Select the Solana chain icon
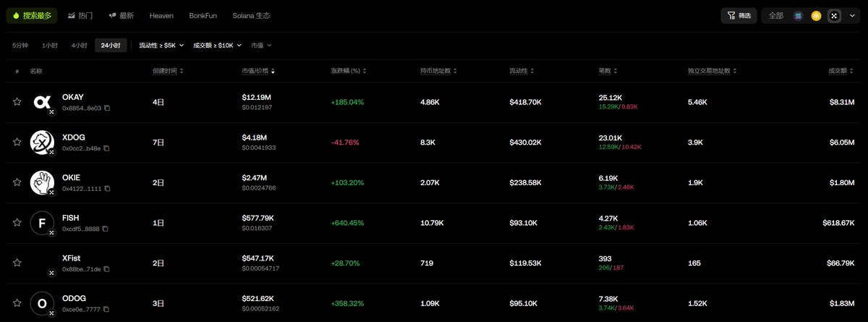868x322 pixels. 799,15
